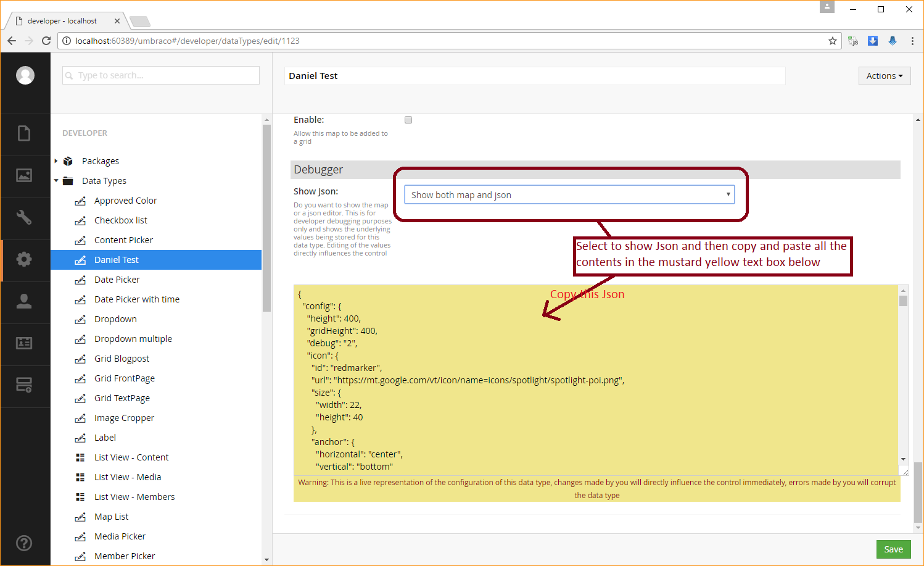Click the Data Types folder icon

pyautogui.click(x=68, y=181)
